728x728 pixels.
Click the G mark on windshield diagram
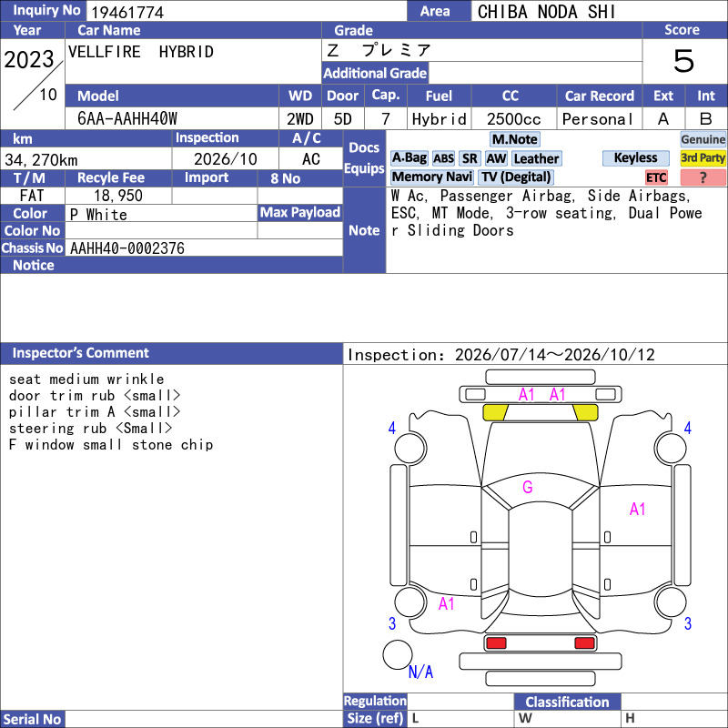pyautogui.click(x=528, y=487)
